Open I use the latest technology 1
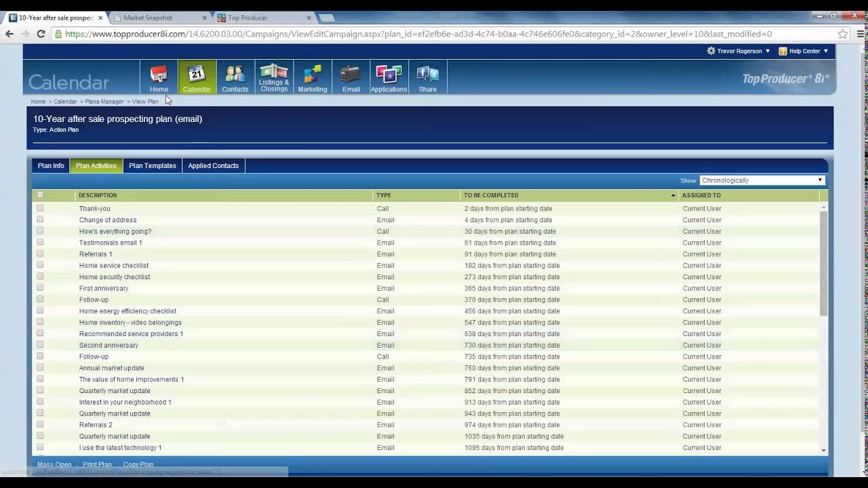Image resolution: width=868 pixels, height=488 pixels. pyautogui.click(x=120, y=448)
